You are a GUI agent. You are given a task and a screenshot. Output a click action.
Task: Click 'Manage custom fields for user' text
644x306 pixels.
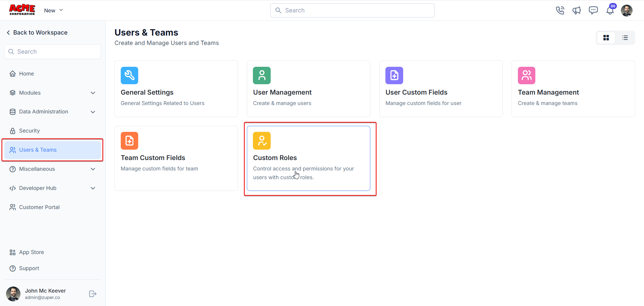423,103
